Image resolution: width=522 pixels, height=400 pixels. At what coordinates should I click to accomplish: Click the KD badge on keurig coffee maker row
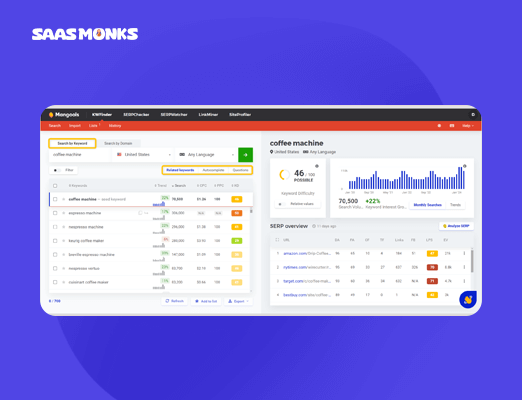click(237, 241)
